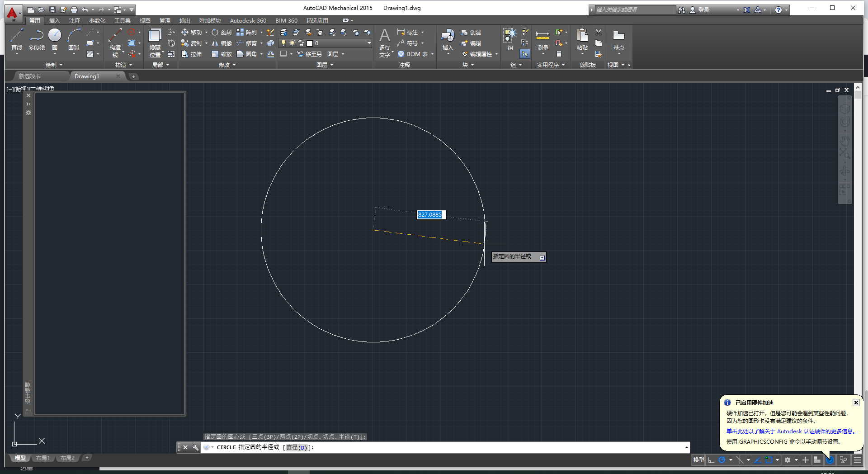Click the Plot printer icon in quick access toolbar
The height and width of the screenshot is (474, 868).
coord(74,9)
